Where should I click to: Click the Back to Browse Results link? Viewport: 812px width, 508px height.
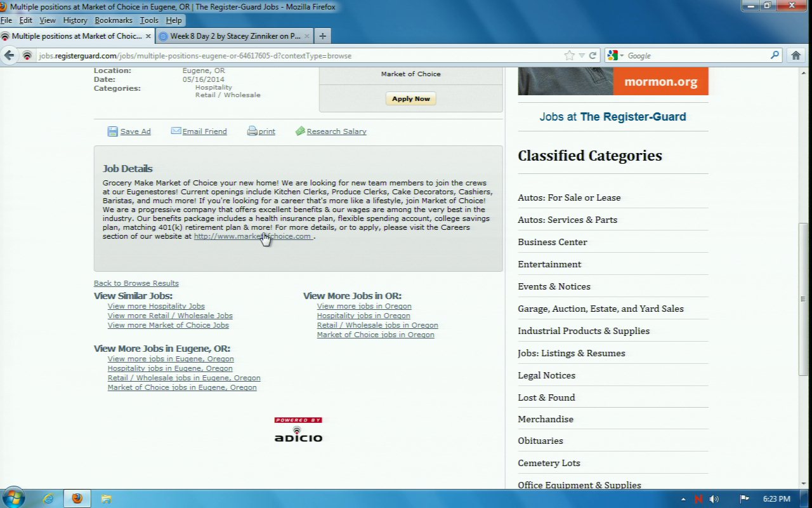[x=136, y=283]
